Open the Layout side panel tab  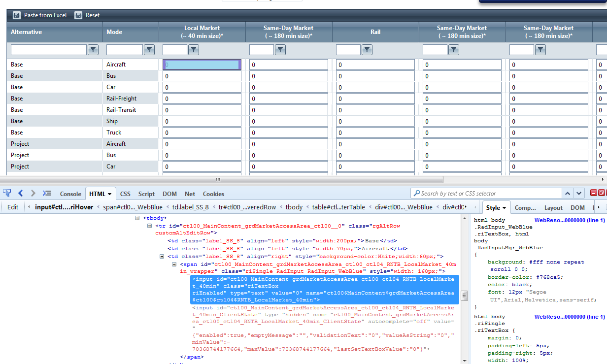(x=553, y=208)
